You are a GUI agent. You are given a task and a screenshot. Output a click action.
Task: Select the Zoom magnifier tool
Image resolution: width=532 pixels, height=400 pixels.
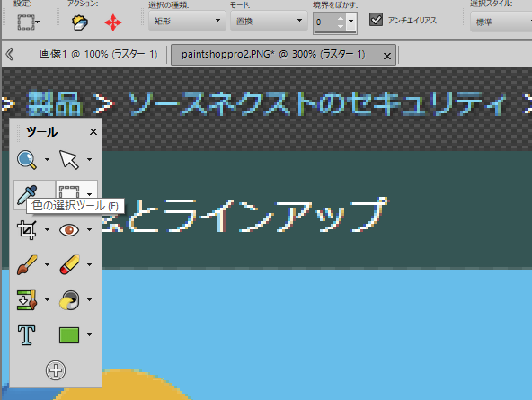click(x=26, y=159)
